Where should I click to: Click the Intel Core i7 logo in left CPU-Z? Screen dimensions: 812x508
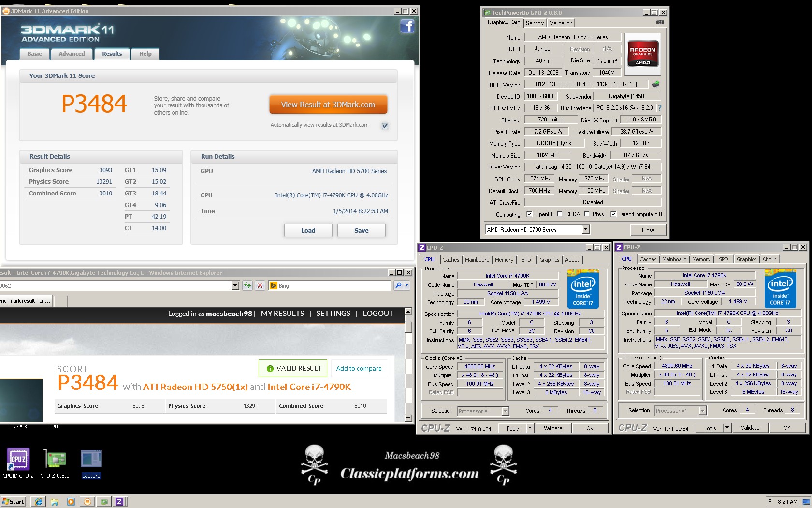583,289
